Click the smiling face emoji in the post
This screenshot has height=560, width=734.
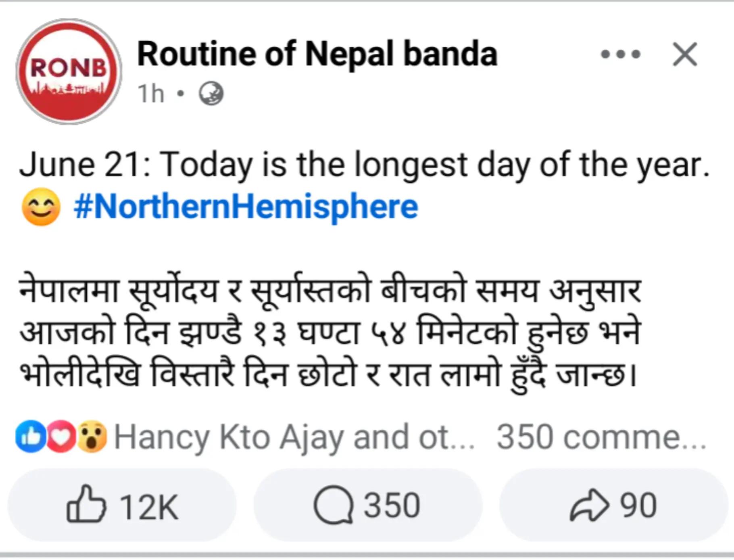tap(41, 207)
